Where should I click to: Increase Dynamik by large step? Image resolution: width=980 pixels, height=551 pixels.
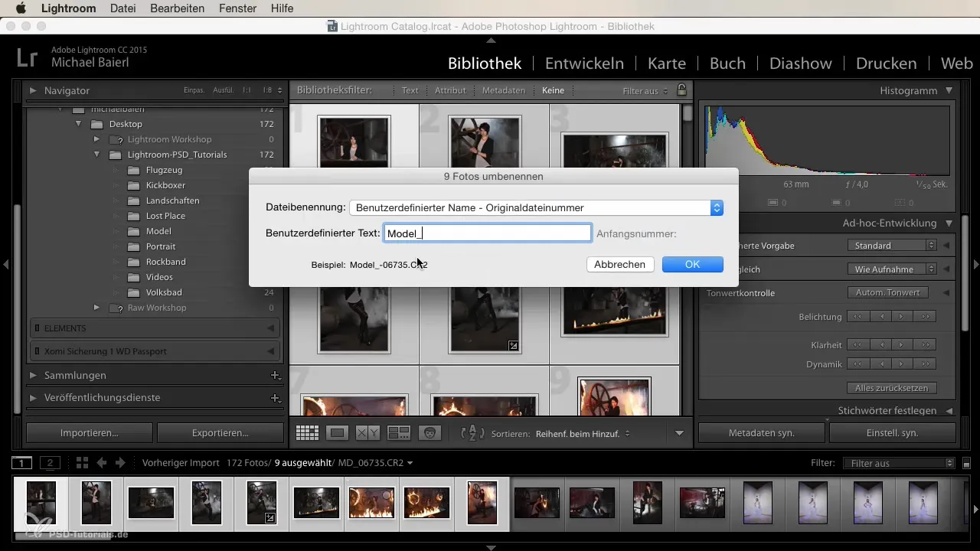coord(925,364)
